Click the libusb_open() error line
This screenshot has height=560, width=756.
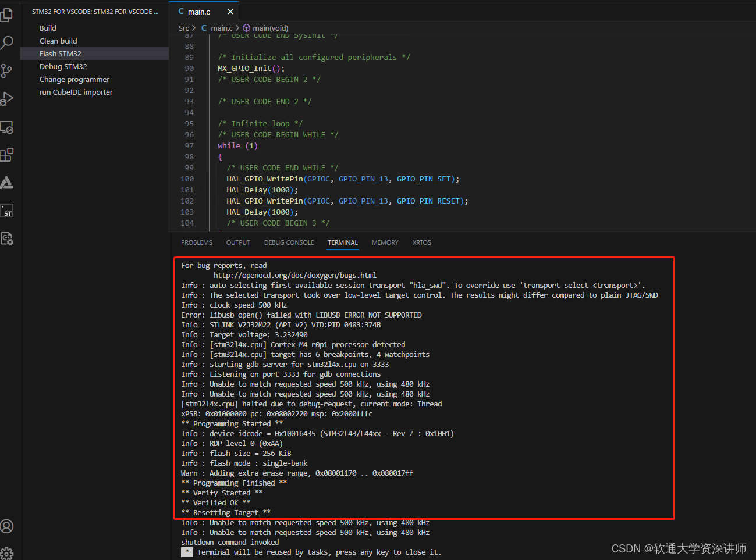pos(301,315)
